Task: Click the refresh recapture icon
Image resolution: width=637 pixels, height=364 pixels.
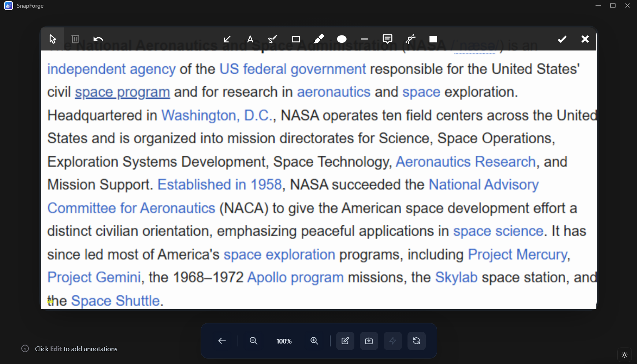Action: (x=417, y=341)
